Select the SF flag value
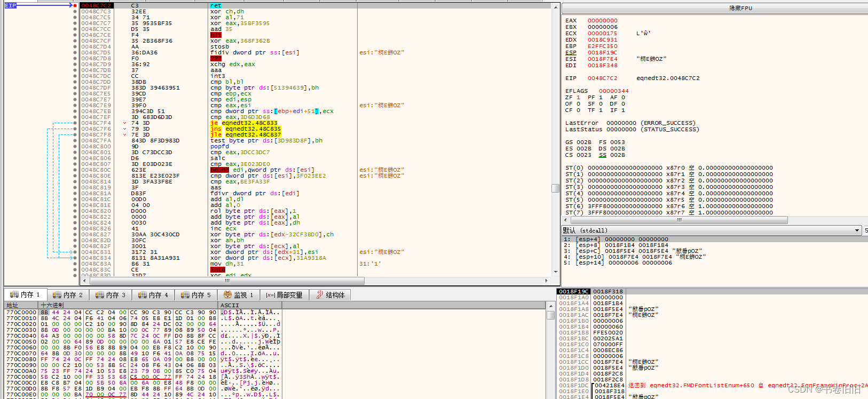868x399 pixels. tap(601, 104)
